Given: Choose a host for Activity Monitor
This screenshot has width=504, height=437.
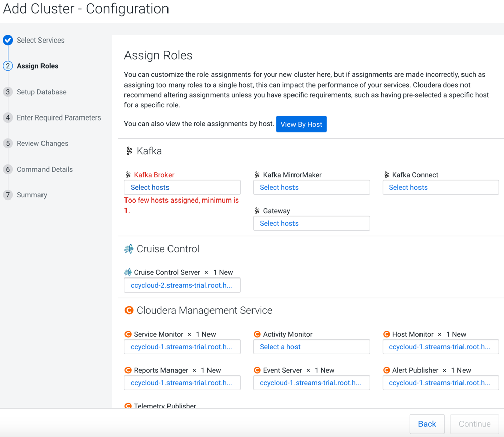Looking at the screenshot, I should click(311, 347).
